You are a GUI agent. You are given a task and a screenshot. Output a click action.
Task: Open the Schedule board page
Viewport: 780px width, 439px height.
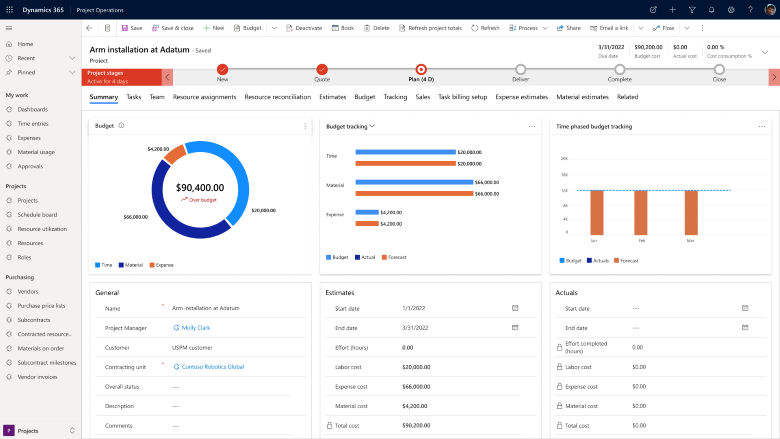36,214
